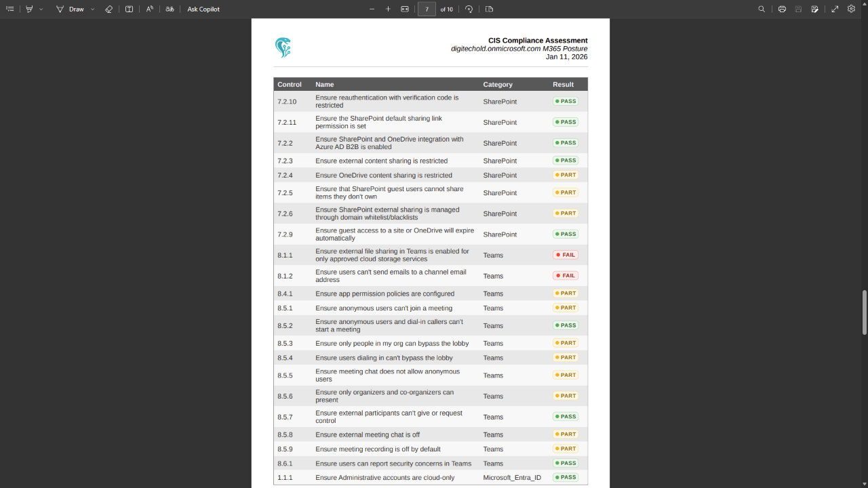Click PASS badge for control 8.5.2
Viewport: 868px width, 488px height.
566,325
